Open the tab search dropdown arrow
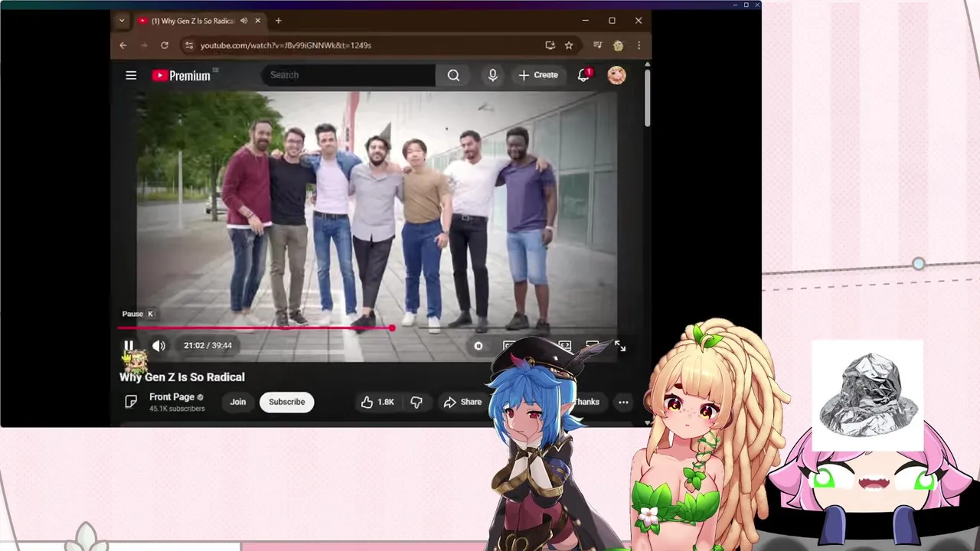The height and width of the screenshot is (551, 980). click(122, 21)
